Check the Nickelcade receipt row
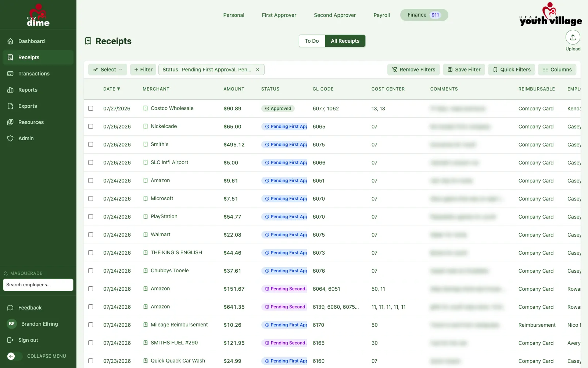The image size is (588, 368). [x=90, y=127]
